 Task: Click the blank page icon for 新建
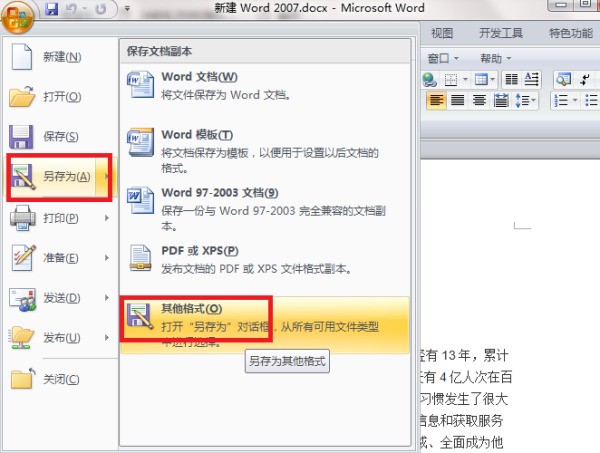coord(22,57)
